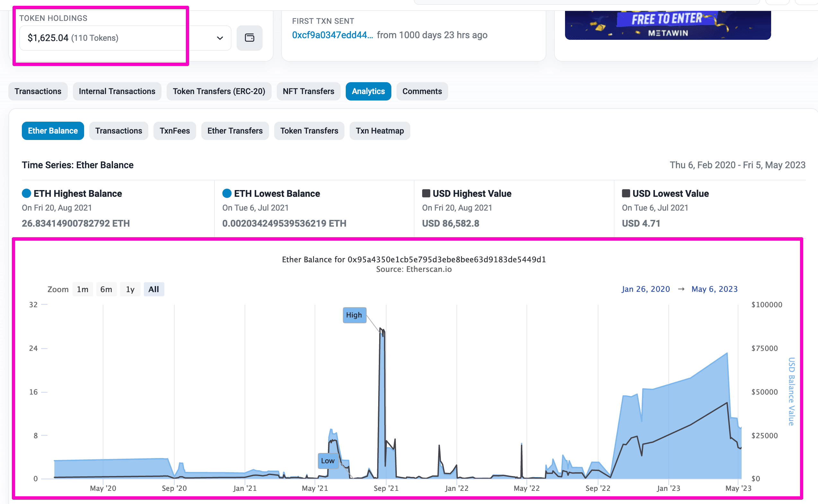Screen dimensions: 818x504
Task: Set chart zoom to 1y
Action: [x=130, y=289]
